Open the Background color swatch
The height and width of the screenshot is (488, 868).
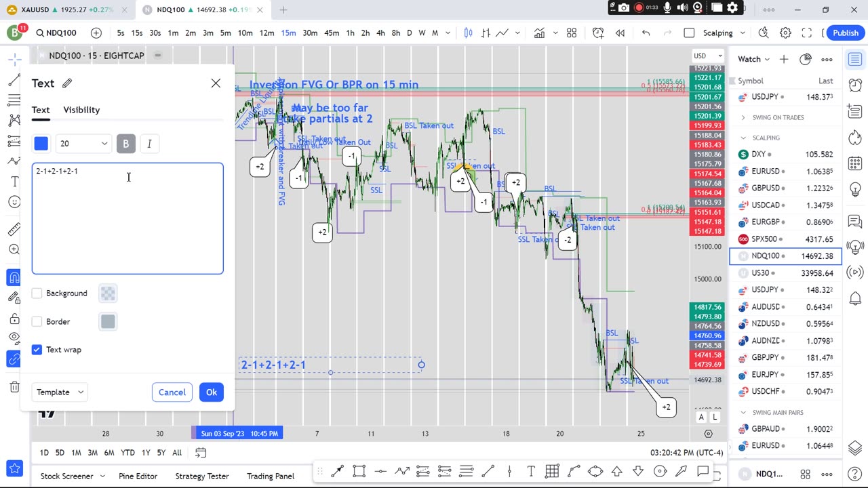pos(108,293)
